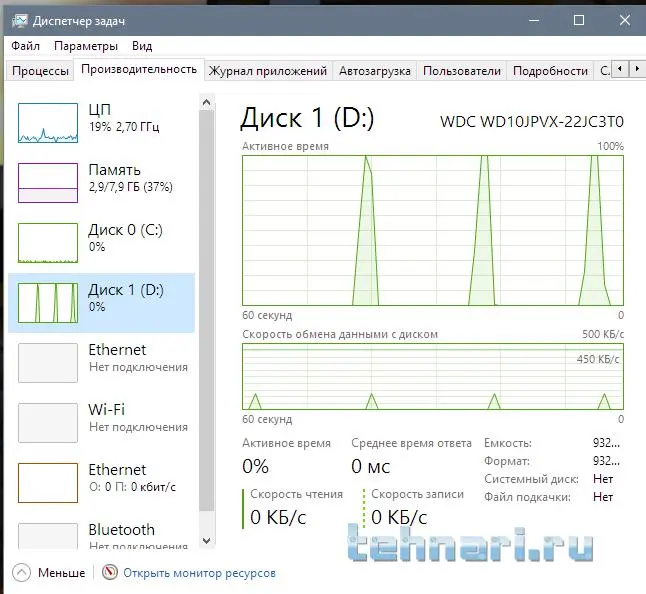Select the Memory usage graph thumbnail

48,183
